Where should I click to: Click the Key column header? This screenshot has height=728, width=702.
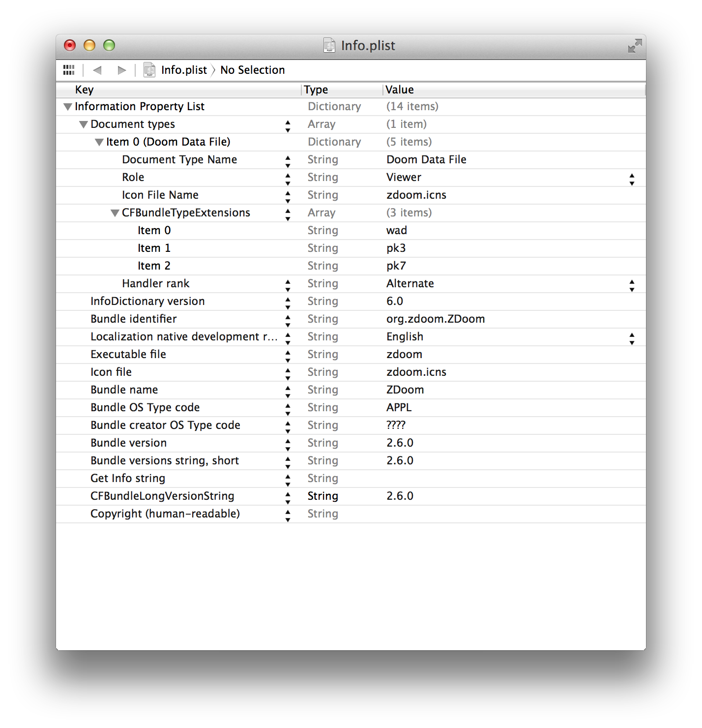pyautogui.click(x=84, y=90)
